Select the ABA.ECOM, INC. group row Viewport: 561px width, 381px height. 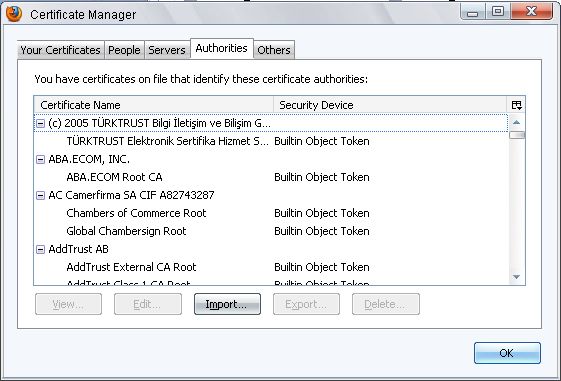tap(271, 159)
